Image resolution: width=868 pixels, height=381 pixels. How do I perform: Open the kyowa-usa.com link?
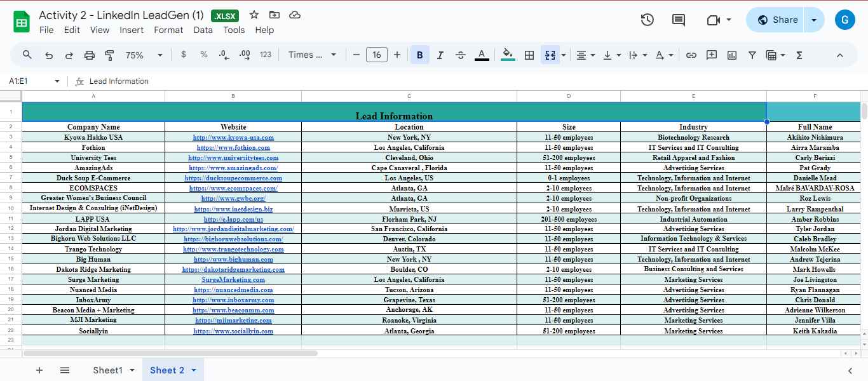233,137
